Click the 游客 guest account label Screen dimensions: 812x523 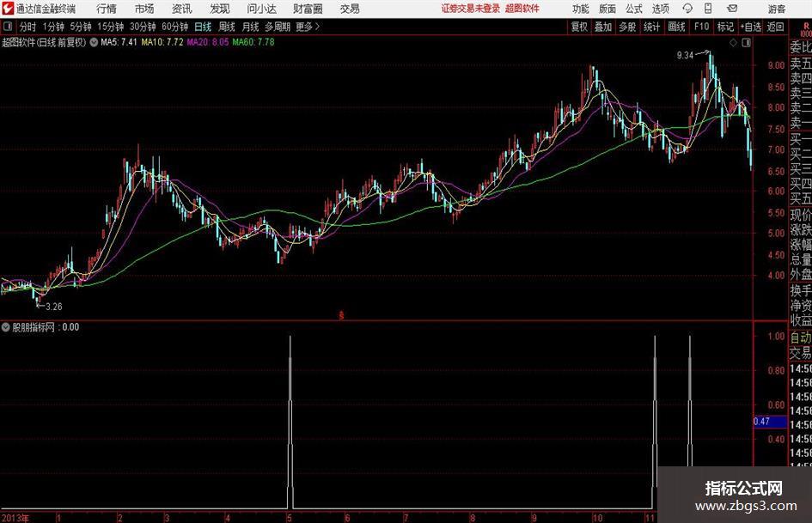pyautogui.click(x=777, y=9)
